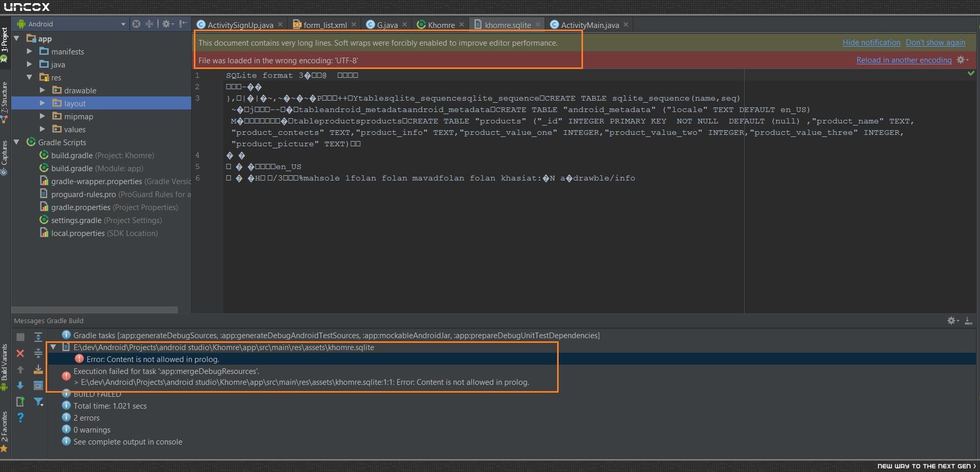This screenshot has height=472, width=980.
Task: Select gradle-wrapper.properties file
Action: coord(116,181)
